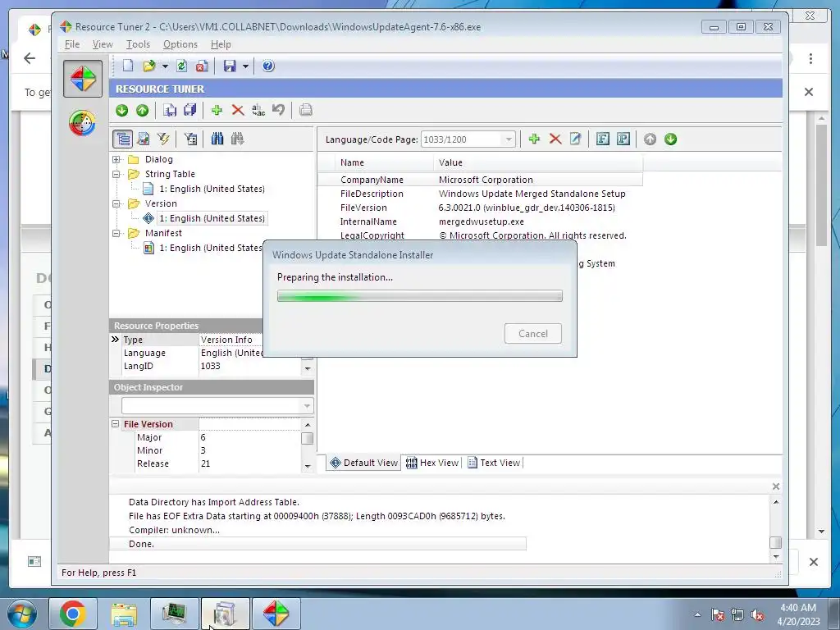Click the edit notepad pencil icon
Screen dimensions: 840x630
[x=575, y=139]
